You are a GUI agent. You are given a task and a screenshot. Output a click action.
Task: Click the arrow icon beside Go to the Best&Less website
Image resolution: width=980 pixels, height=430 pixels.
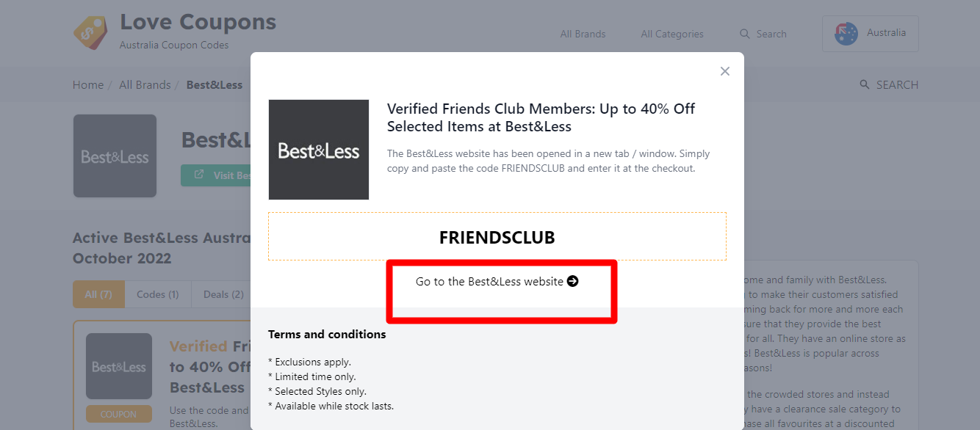point(573,281)
